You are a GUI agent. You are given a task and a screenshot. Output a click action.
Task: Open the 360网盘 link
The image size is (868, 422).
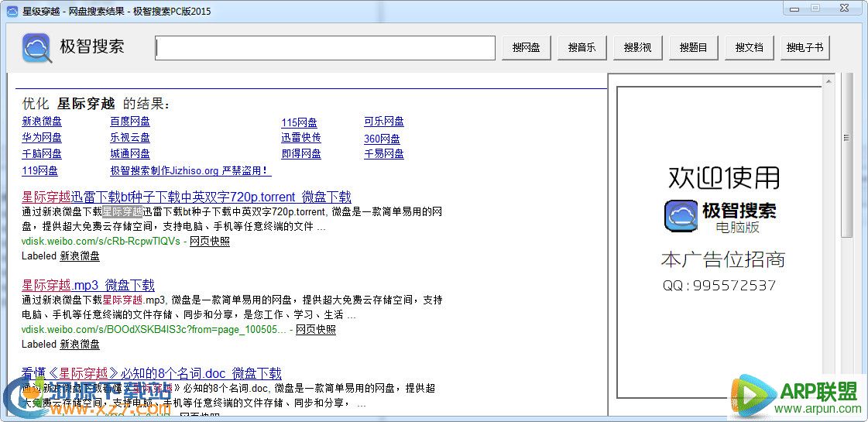pos(382,139)
